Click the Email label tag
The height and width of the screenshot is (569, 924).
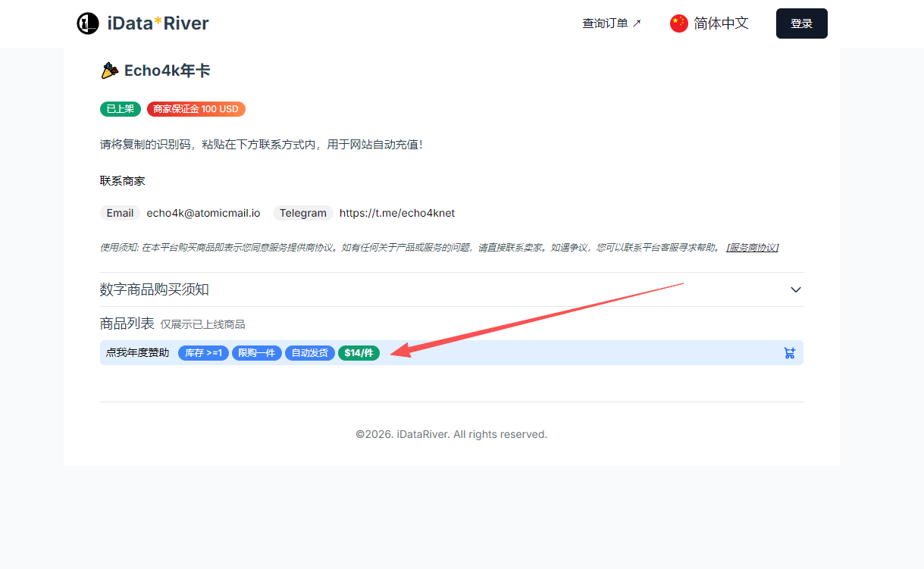click(120, 213)
